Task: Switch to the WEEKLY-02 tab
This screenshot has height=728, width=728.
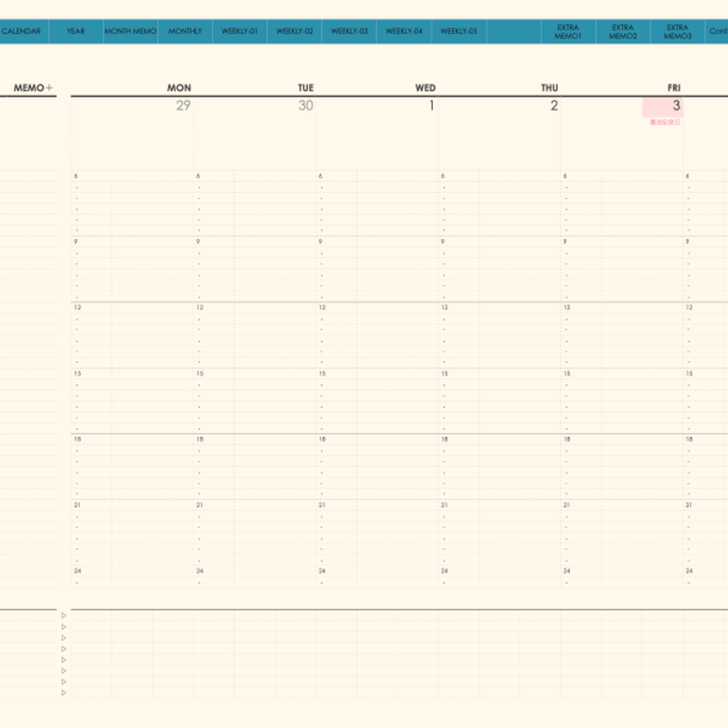Action: click(294, 31)
